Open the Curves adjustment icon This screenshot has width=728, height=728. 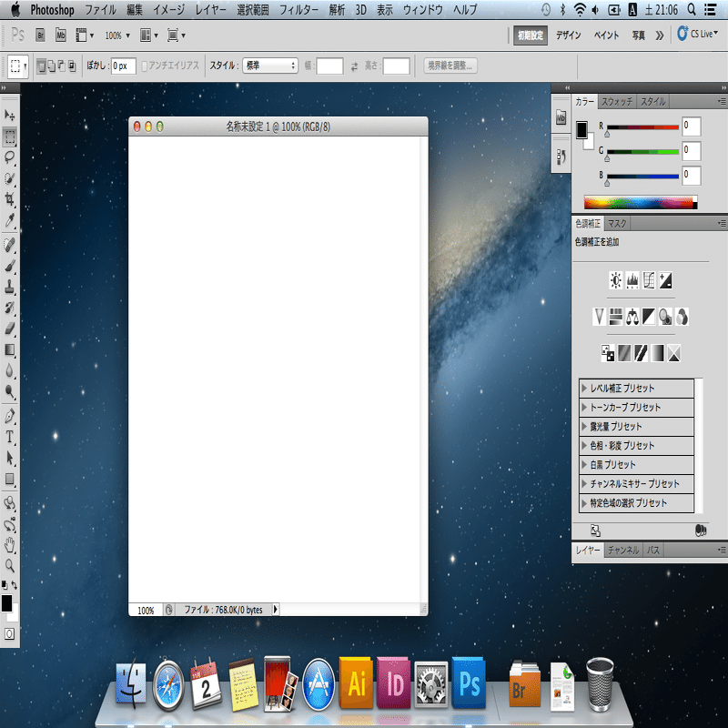click(x=650, y=279)
